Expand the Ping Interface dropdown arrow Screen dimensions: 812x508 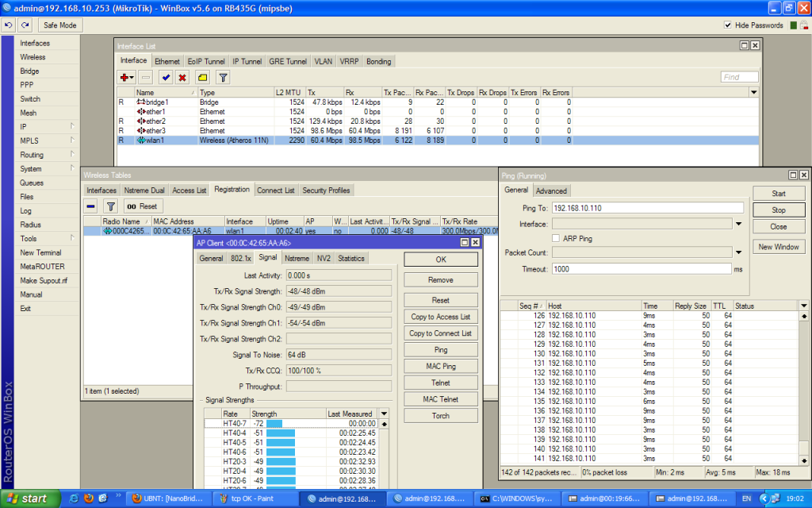tap(738, 224)
